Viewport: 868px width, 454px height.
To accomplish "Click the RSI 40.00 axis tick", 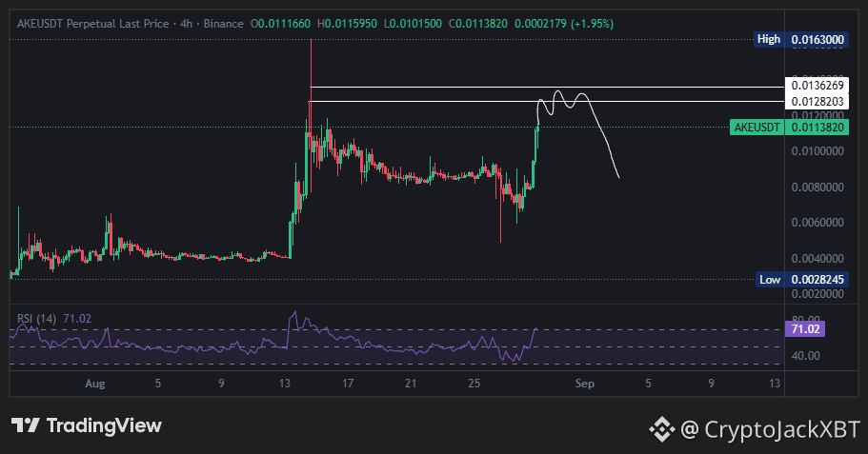I will [806, 356].
